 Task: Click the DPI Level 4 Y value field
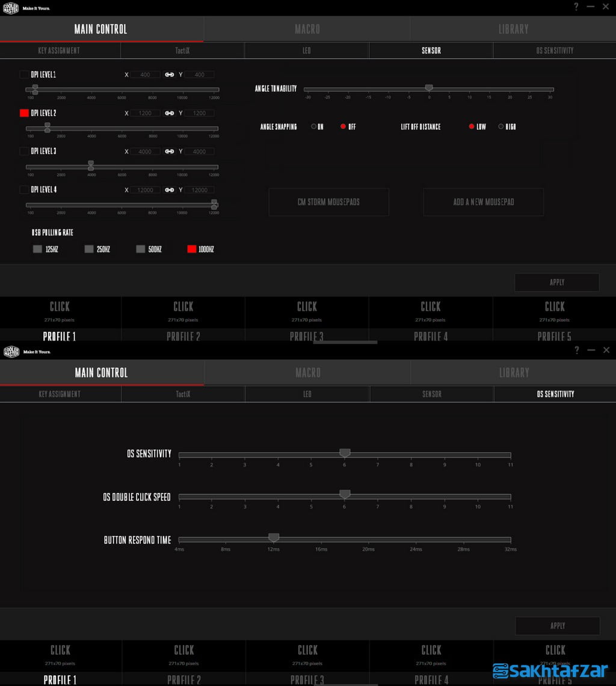pyautogui.click(x=199, y=190)
